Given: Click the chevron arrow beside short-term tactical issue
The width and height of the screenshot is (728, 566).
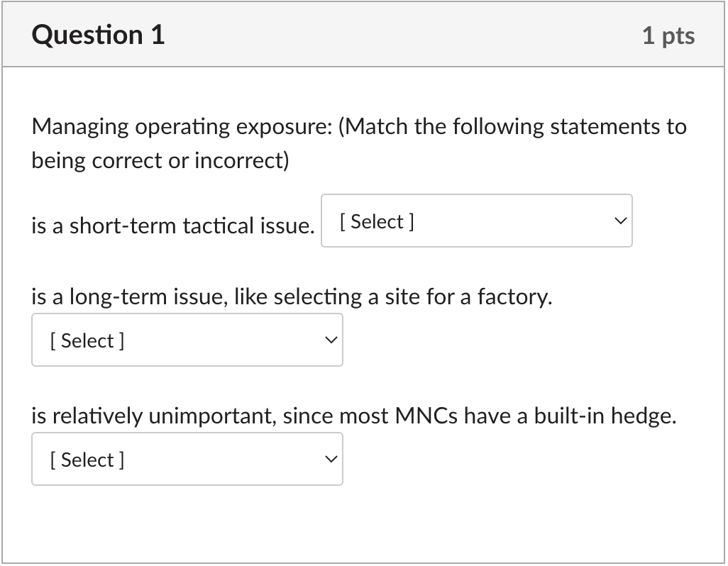Looking at the screenshot, I should click(x=620, y=221).
